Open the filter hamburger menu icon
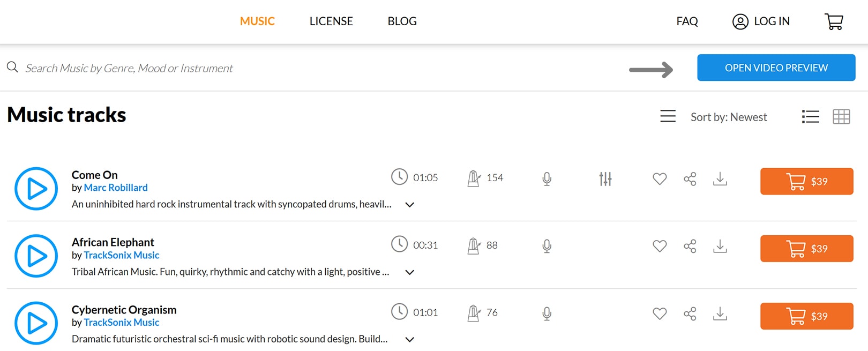 (668, 116)
